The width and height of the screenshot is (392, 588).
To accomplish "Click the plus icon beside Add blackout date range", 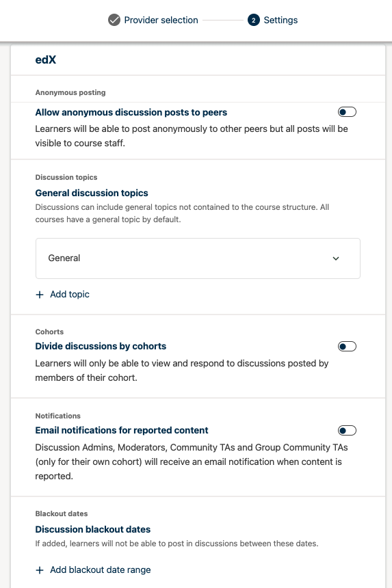I will coord(40,570).
